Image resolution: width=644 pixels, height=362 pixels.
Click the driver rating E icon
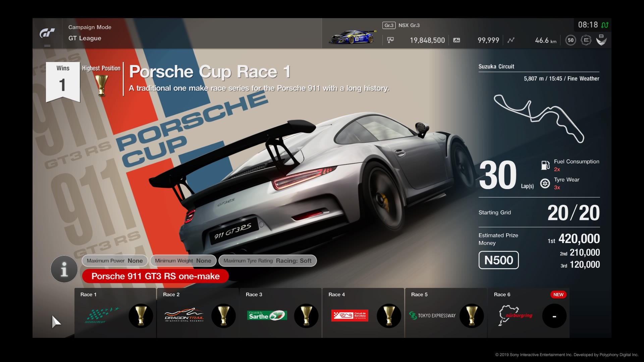point(586,40)
